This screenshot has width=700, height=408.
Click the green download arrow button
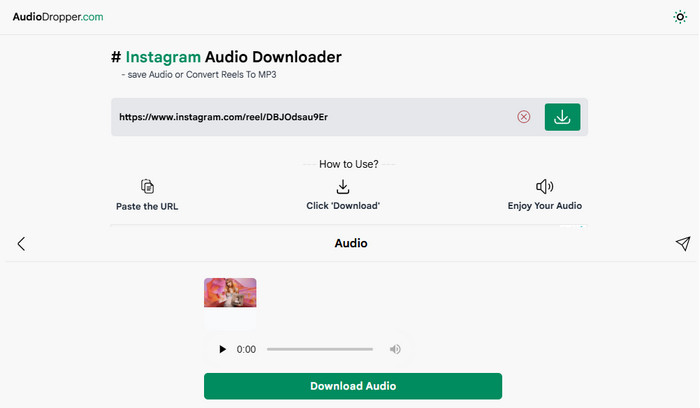(562, 117)
